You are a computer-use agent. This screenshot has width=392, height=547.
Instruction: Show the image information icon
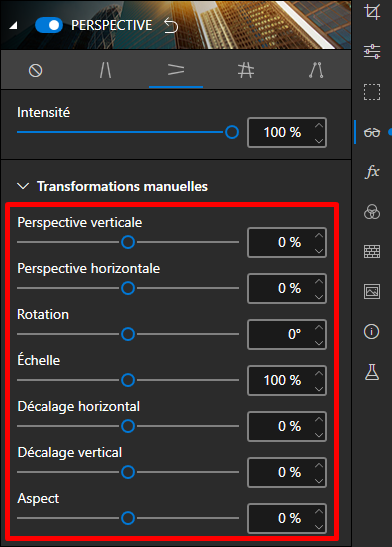pos(371,331)
